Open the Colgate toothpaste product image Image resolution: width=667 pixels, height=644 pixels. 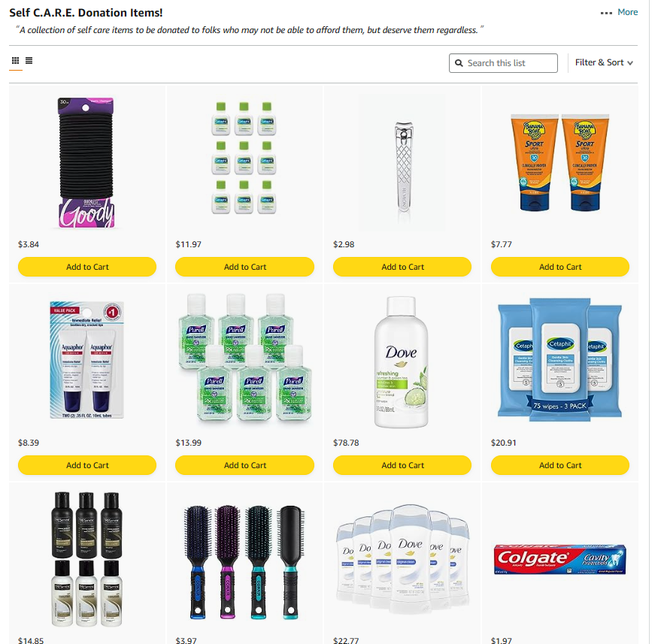coord(559,559)
